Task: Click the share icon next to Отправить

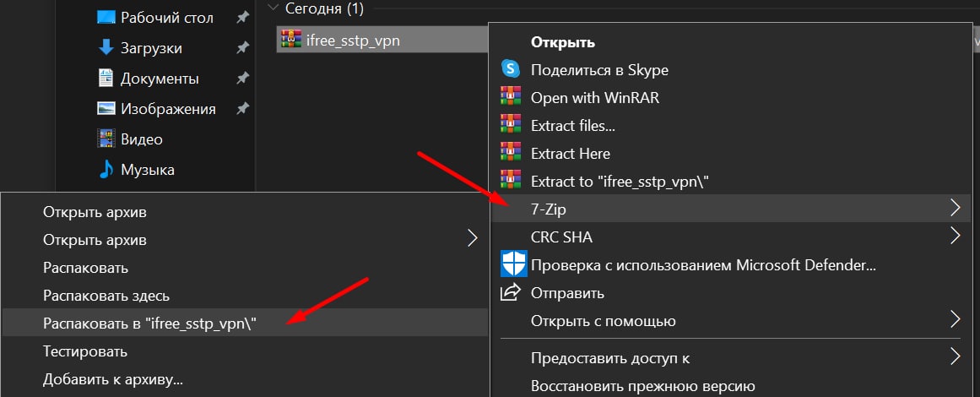Action: pos(511,293)
